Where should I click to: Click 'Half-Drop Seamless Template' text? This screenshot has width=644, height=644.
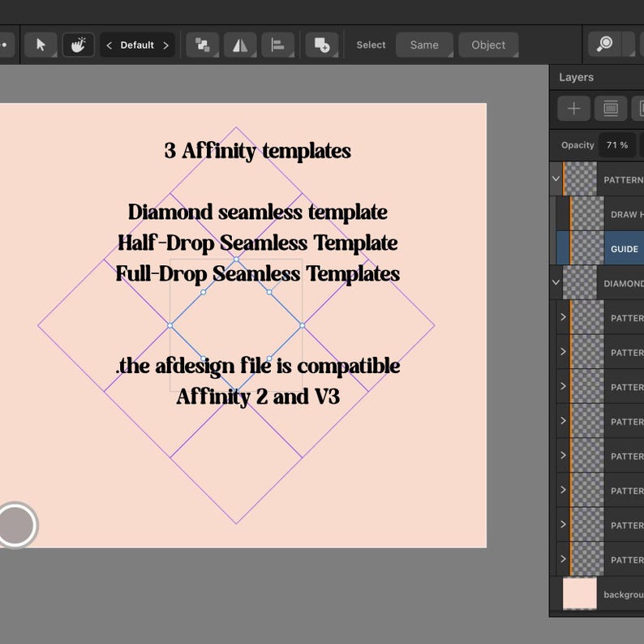click(257, 243)
